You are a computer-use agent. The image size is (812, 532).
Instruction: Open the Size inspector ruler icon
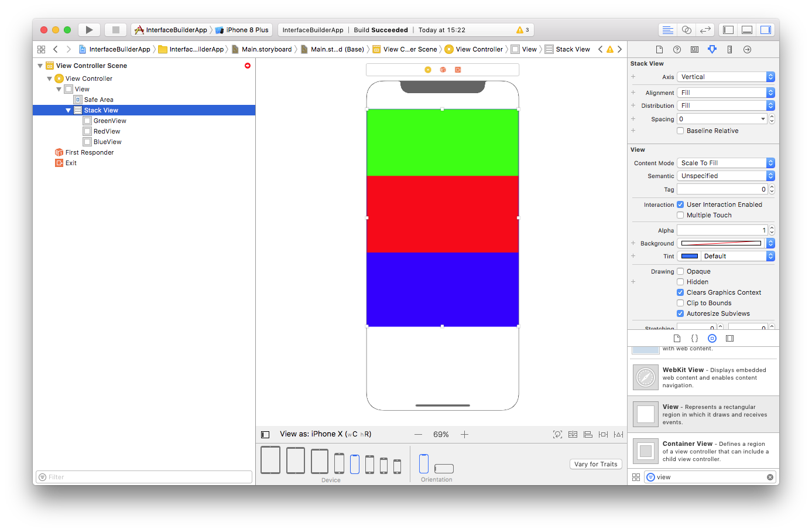[729, 49]
